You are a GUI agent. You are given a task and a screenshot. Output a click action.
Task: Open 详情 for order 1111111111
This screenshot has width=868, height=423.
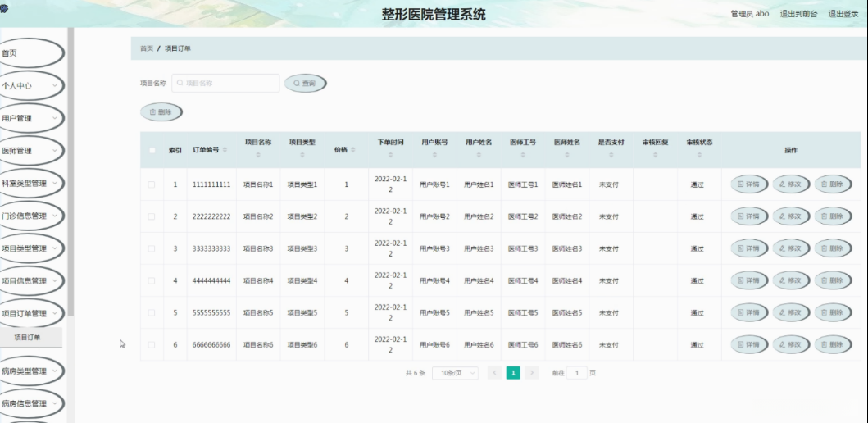(748, 184)
